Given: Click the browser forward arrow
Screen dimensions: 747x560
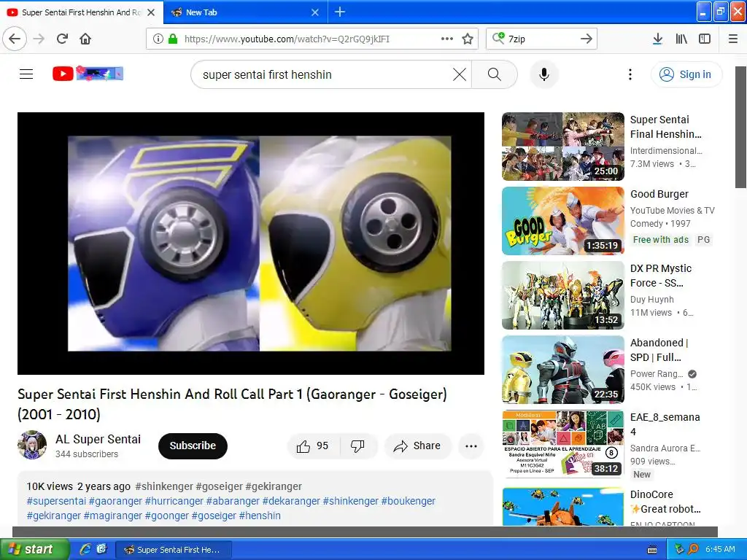Looking at the screenshot, I should coord(39,39).
